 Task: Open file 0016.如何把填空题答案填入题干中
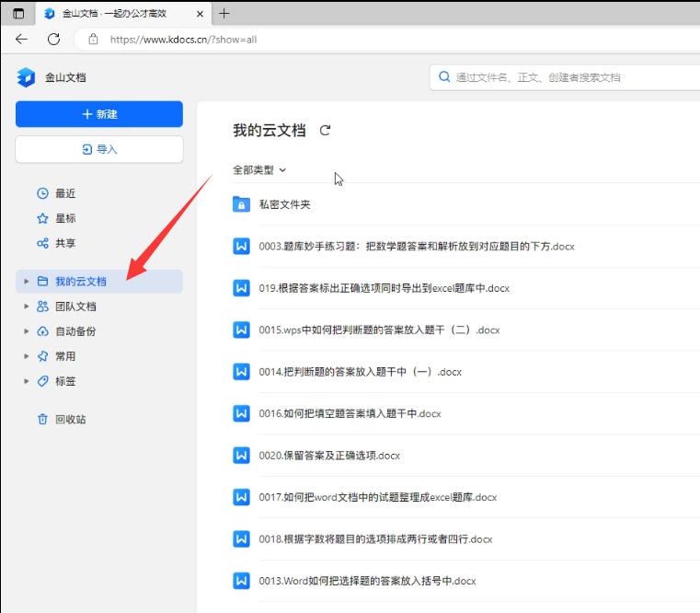[350, 414]
